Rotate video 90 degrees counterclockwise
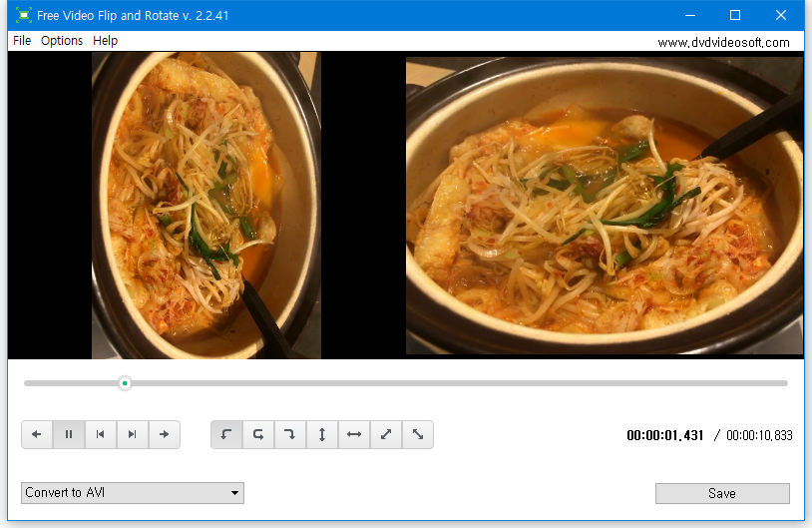 coord(226,434)
